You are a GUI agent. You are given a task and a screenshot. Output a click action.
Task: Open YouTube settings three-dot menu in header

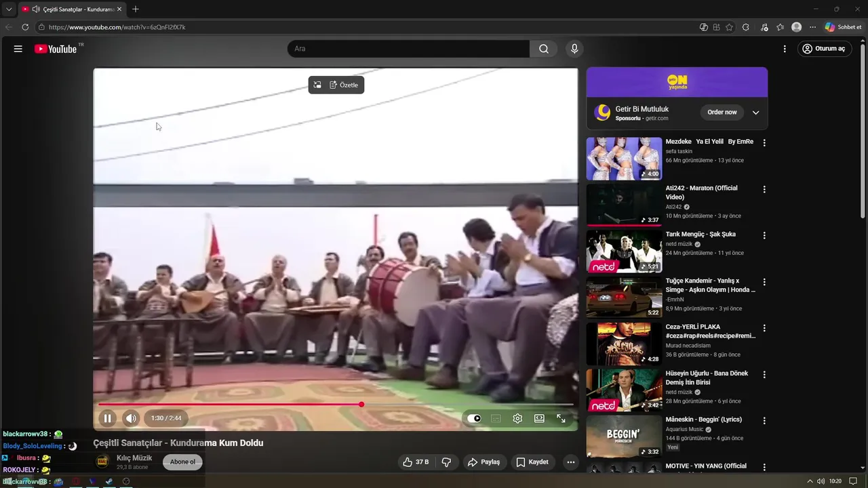point(785,49)
